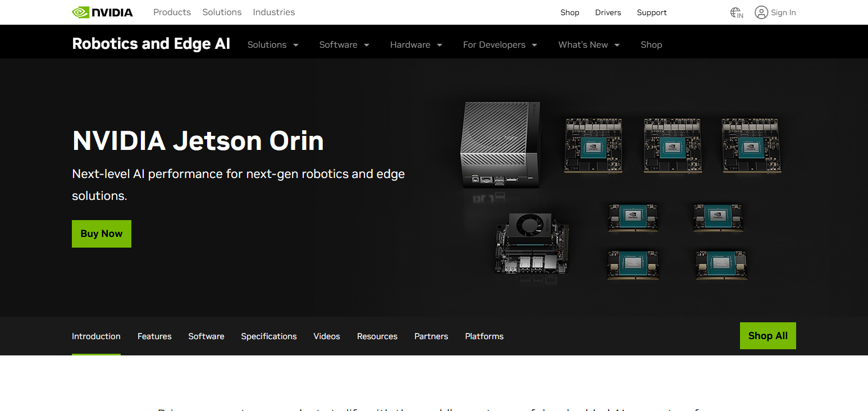Open the Industries menu
The image size is (868, 411).
[274, 12]
